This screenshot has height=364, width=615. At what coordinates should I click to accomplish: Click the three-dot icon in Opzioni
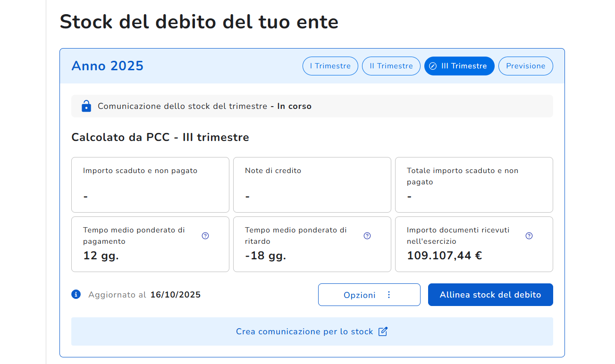coord(389,295)
